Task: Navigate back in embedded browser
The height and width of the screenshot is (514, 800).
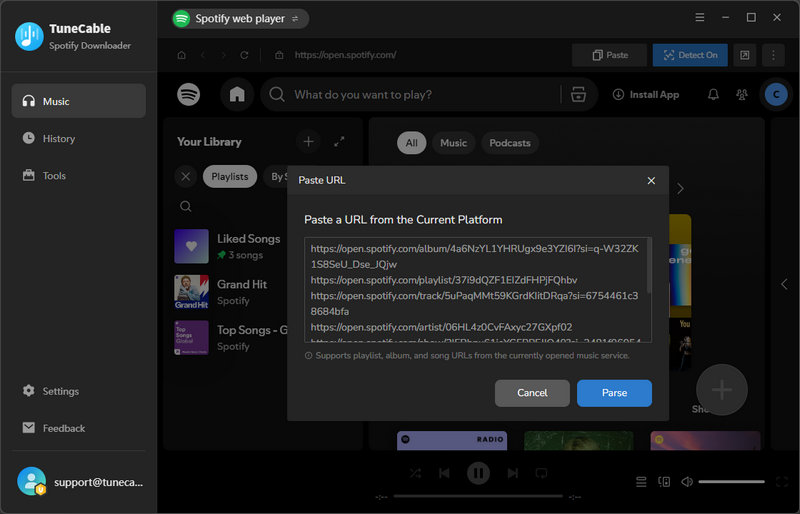Action: pyautogui.click(x=203, y=55)
